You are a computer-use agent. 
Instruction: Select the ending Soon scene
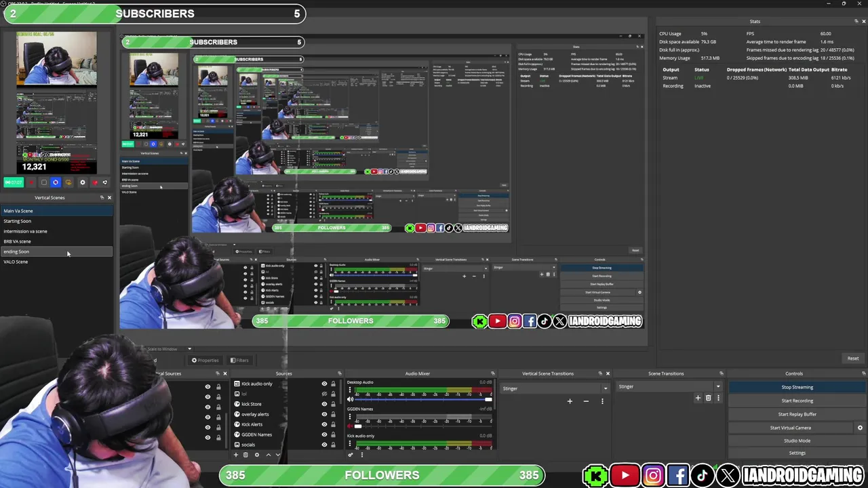[56, 251]
